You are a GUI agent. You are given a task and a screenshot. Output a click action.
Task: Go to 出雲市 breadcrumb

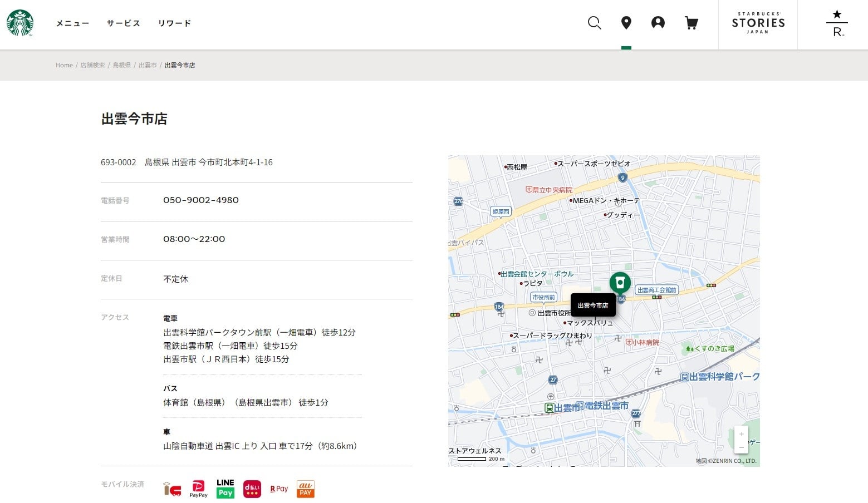coord(148,65)
